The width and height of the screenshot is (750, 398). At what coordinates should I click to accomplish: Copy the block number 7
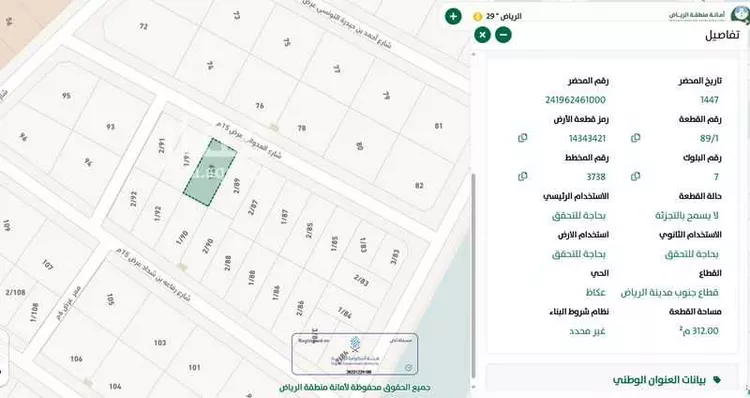(x=635, y=177)
